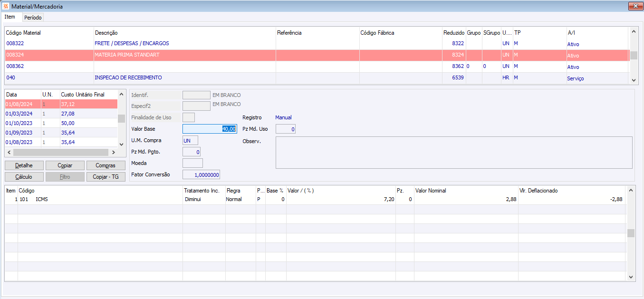Viewport: 644px width, 299px height.
Task: Select INSPECAO DE RECEBIMENTO row
Action: 317,78
